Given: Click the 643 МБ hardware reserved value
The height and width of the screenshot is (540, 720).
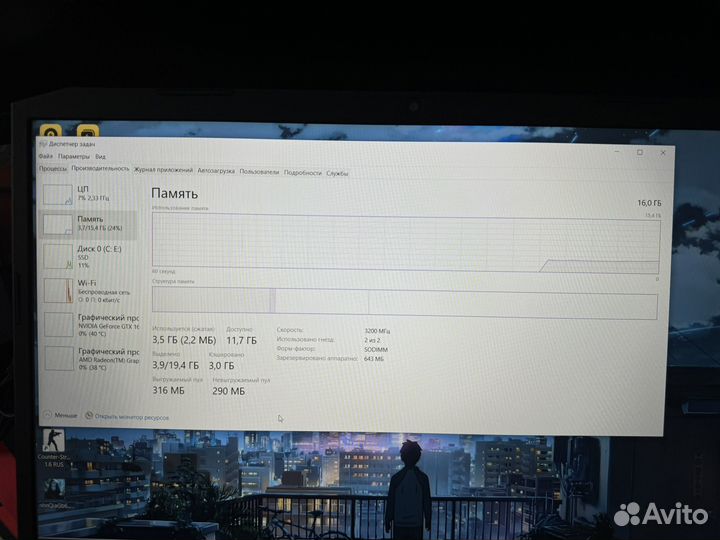Looking at the screenshot, I should coord(373,359).
